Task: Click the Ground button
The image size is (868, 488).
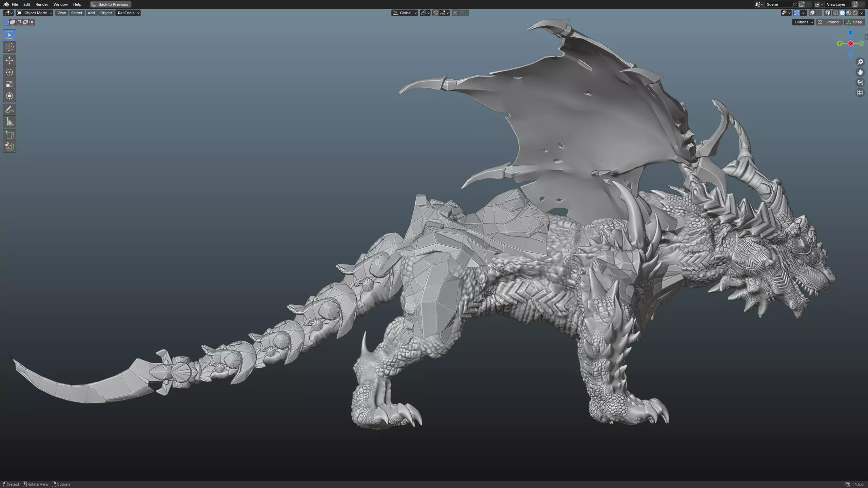Action: (829, 22)
